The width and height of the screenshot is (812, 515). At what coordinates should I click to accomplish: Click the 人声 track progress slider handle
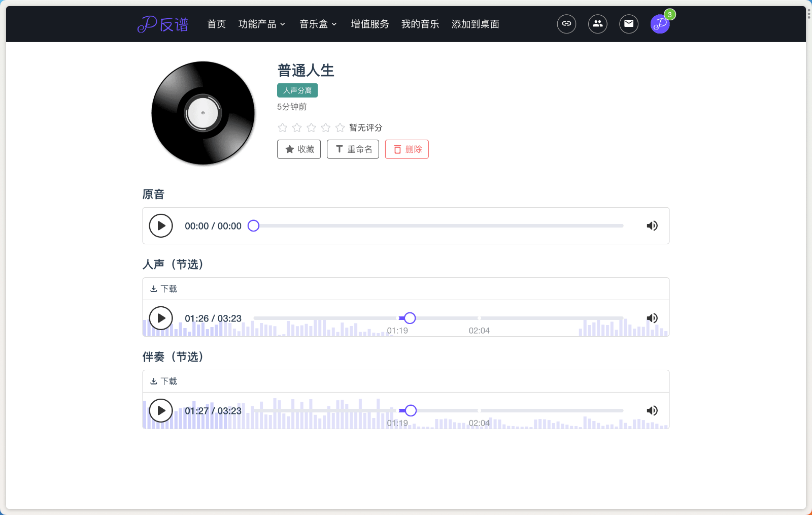(410, 318)
